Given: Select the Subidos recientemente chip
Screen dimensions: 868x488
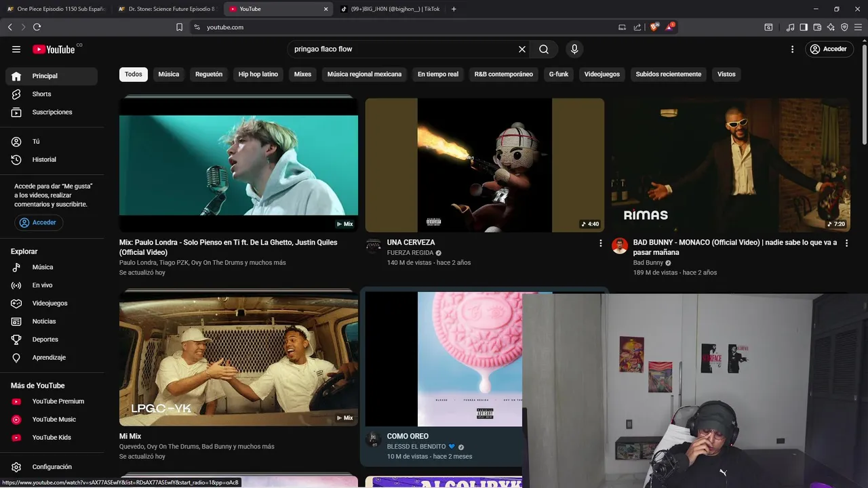Looking at the screenshot, I should point(669,74).
